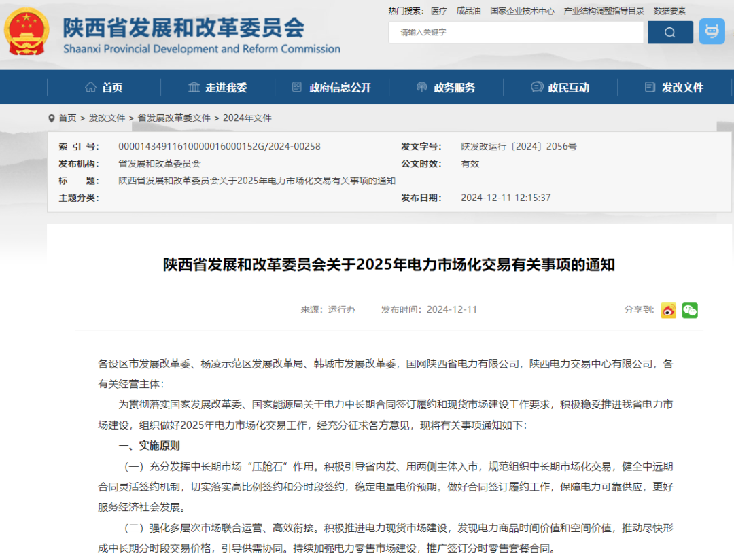
Task: Open 政民互动 navigation menu
Action: tap(568, 88)
